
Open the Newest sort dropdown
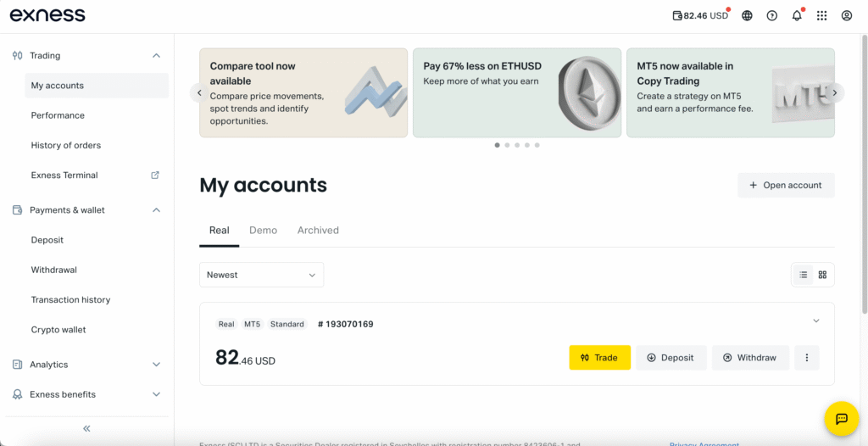(261, 275)
